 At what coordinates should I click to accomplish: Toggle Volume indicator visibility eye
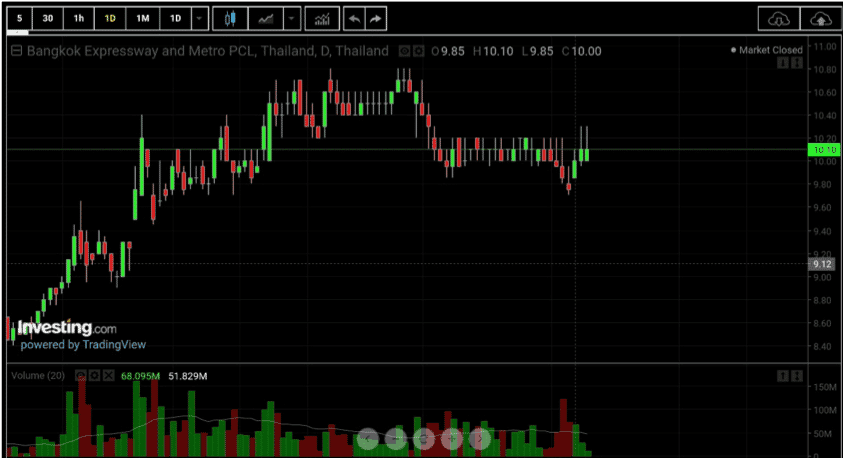click(81, 375)
